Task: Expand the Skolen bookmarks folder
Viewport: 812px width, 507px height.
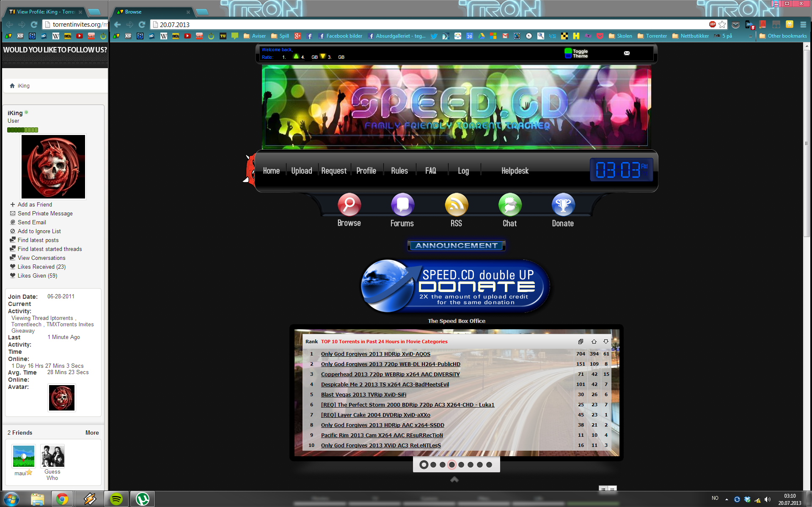Action: [x=620, y=36]
